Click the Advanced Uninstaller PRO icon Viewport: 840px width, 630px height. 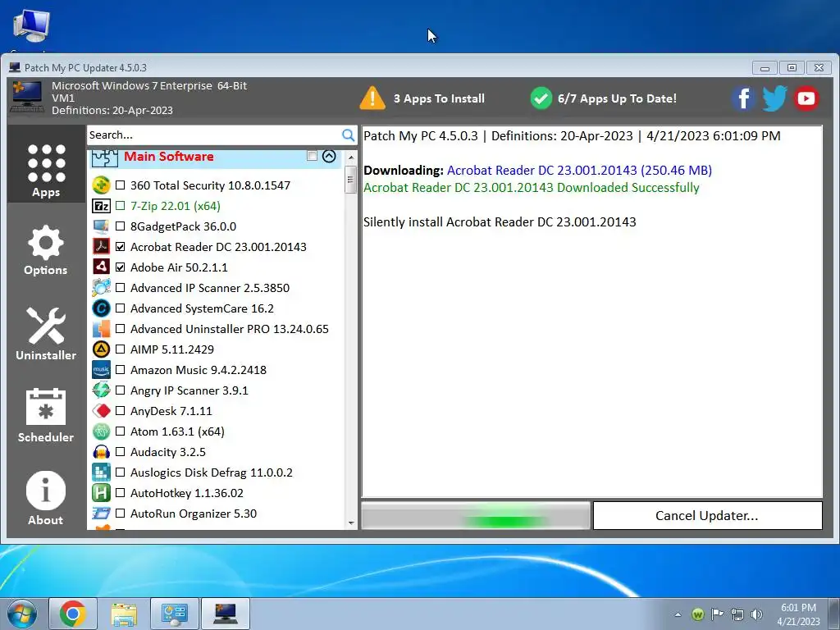tap(101, 329)
